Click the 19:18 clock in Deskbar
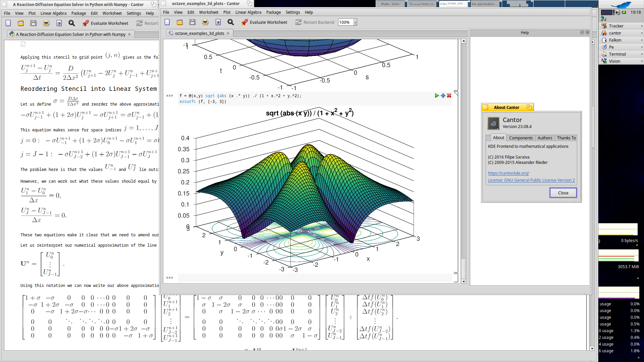644x362 pixels. point(636,12)
